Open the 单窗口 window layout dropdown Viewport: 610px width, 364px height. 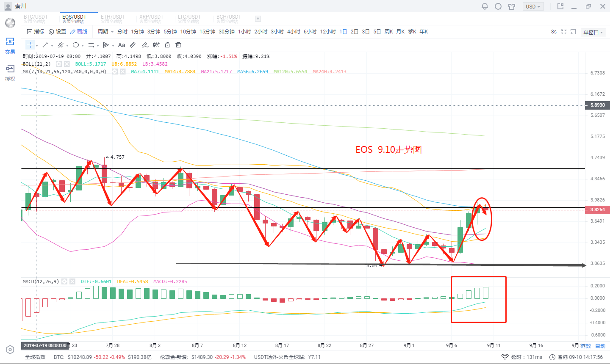593,32
